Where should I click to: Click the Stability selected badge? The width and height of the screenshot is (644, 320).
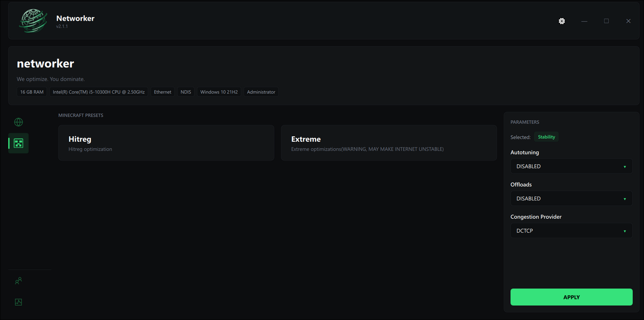pyautogui.click(x=546, y=137)
